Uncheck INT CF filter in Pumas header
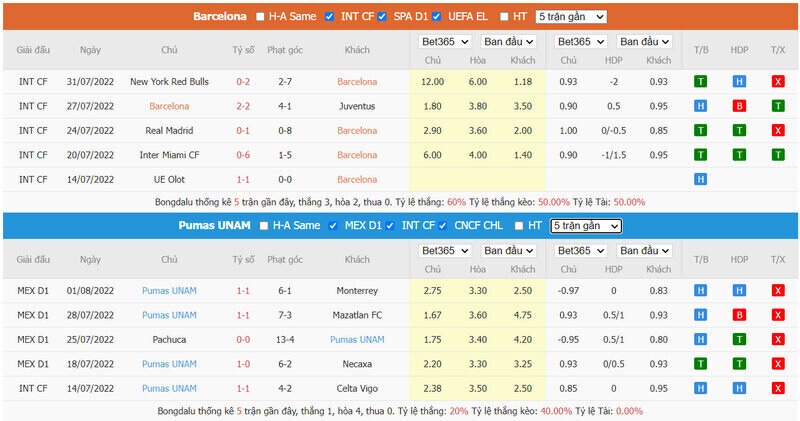The height and width of the screenshot is (421, 800). tap(390, 226)
